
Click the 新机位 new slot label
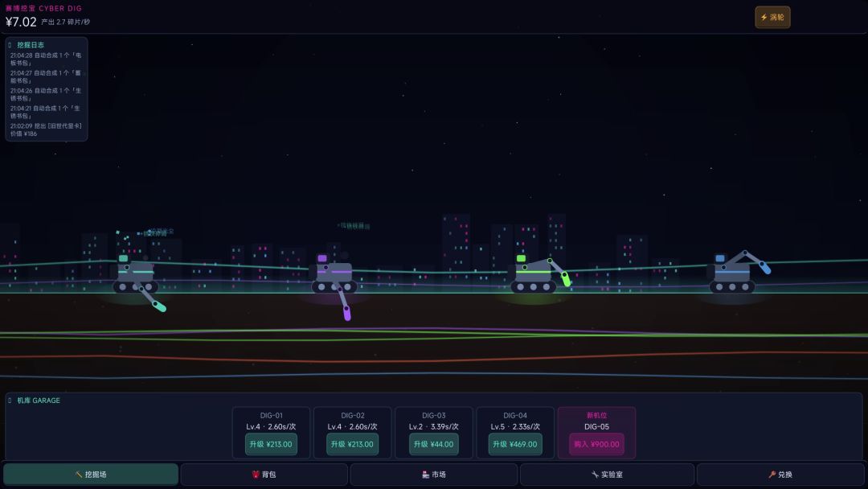pos(596,415)
